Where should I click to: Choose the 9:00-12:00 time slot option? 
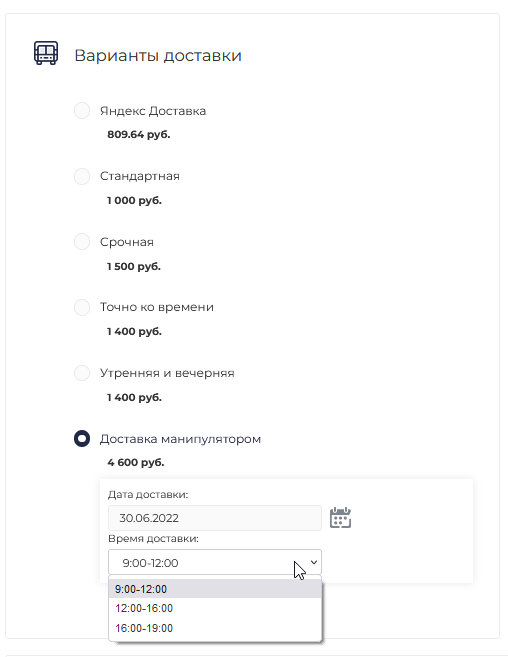215,589
